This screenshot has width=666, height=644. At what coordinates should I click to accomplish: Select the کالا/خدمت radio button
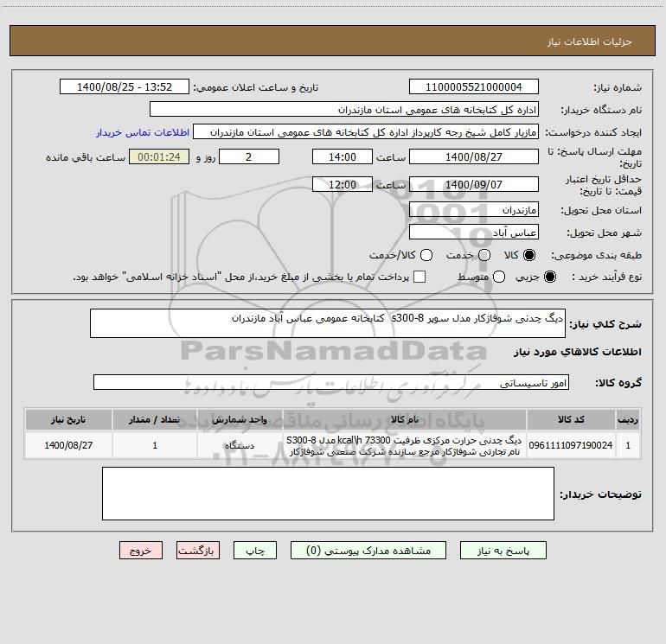tap(426, 255)
